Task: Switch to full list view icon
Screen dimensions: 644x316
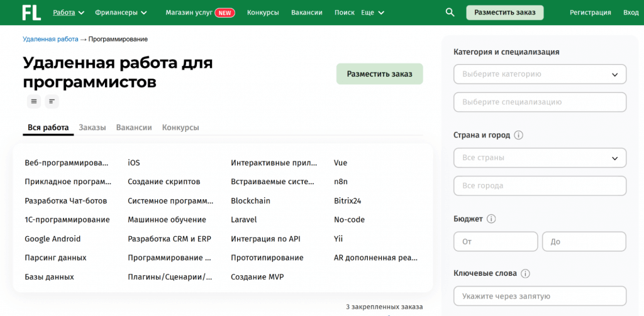Action: pos(34,101)
